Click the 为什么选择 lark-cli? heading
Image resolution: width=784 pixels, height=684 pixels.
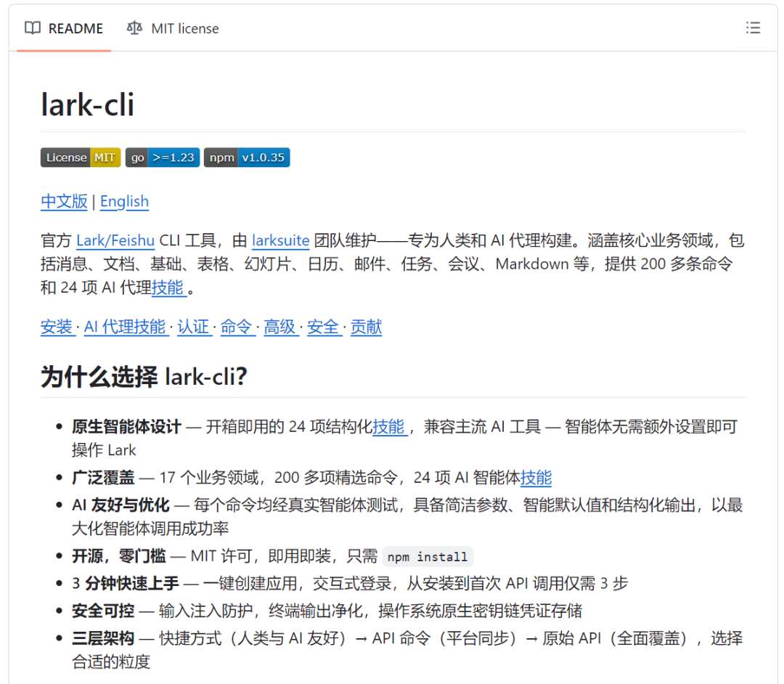pos(144,377)
